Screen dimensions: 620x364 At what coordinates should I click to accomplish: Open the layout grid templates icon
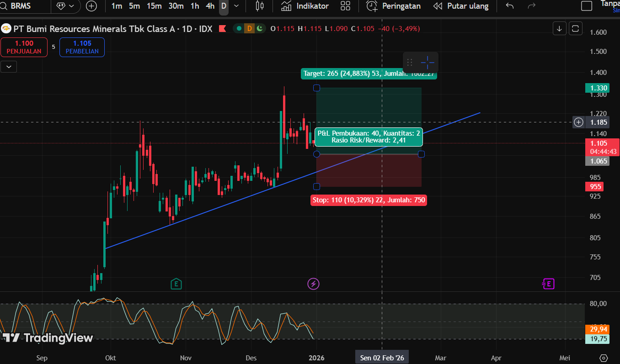pos(346,6)
